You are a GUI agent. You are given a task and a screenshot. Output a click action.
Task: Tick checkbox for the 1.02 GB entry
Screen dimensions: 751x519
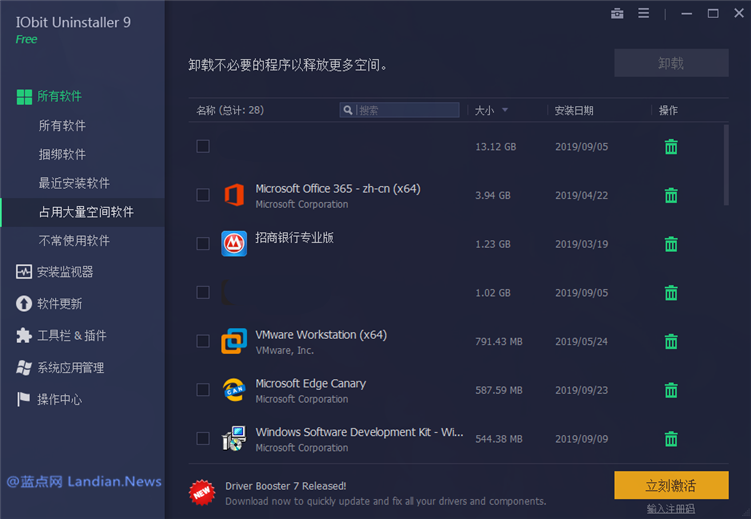[203, 292]
